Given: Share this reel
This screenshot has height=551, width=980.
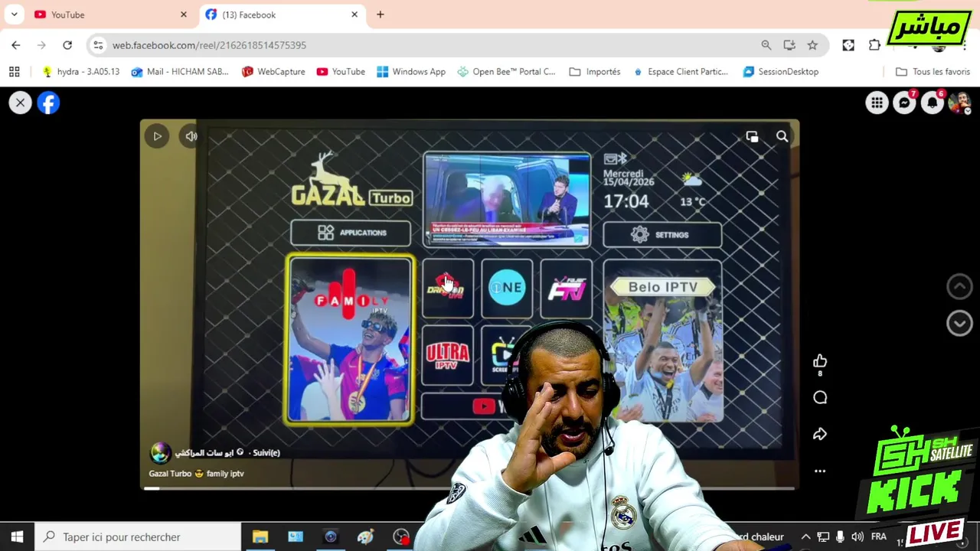Looking at the screenshot, I should (820, 434).
